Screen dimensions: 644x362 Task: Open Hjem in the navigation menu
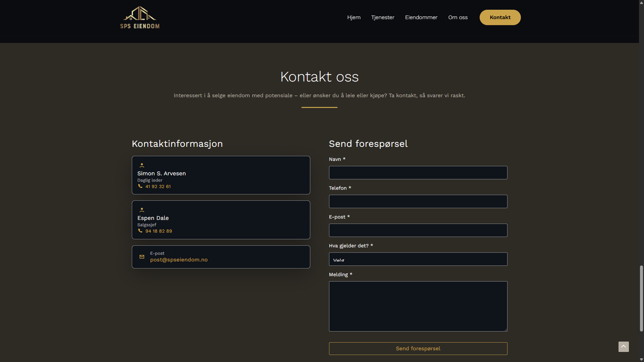pos(354,17)
